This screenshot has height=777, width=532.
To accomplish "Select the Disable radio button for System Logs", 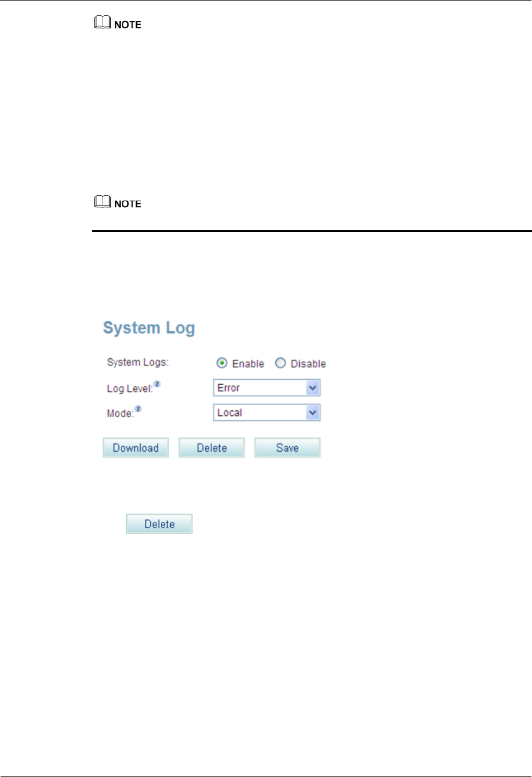I will coord(281,363).
